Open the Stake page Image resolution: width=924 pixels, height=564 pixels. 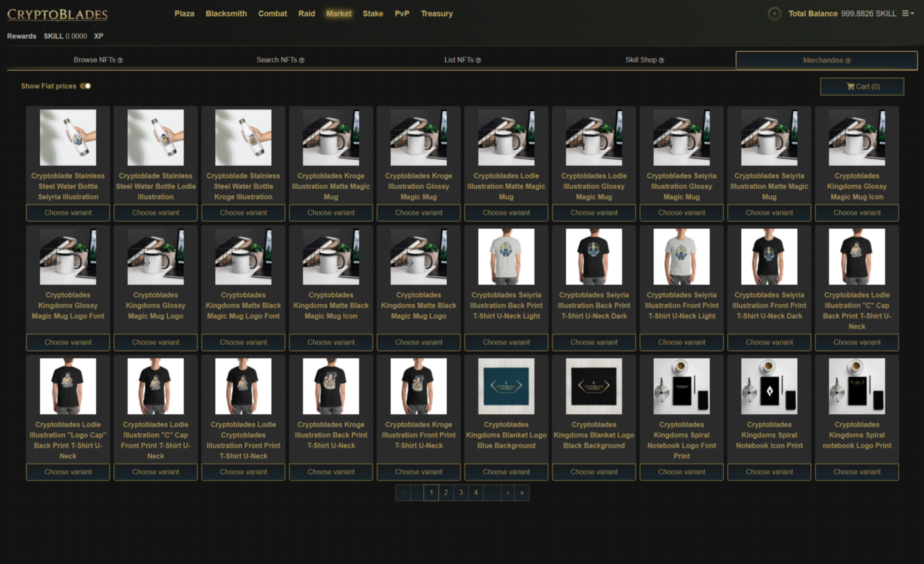[373, 13]
